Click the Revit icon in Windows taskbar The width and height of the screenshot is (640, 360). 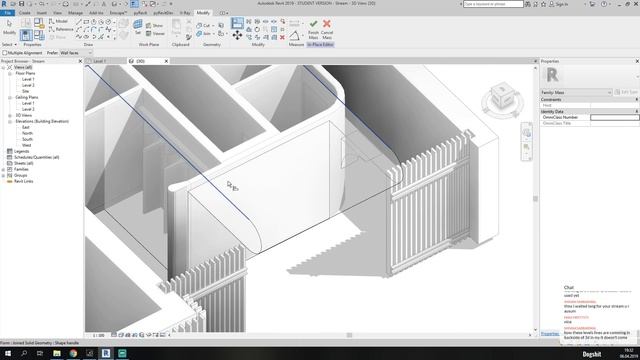pyautogui.click(x=106, y=353)
